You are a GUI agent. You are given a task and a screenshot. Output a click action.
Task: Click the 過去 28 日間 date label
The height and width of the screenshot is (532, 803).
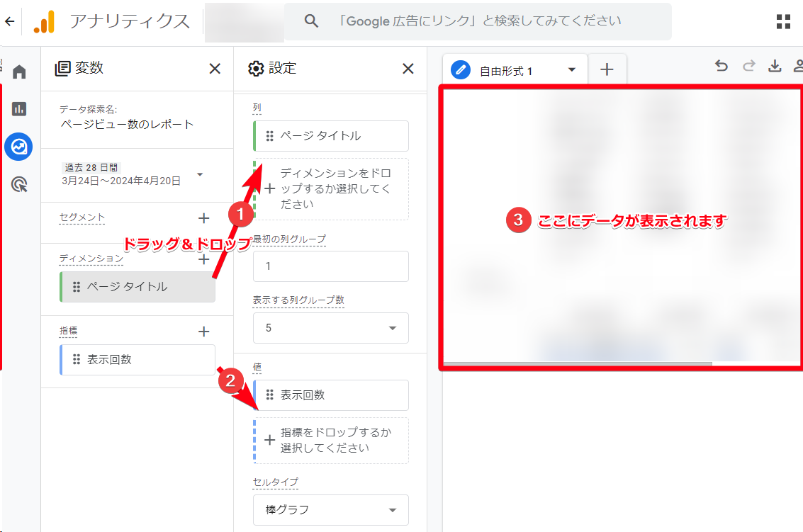coord(91,167)
